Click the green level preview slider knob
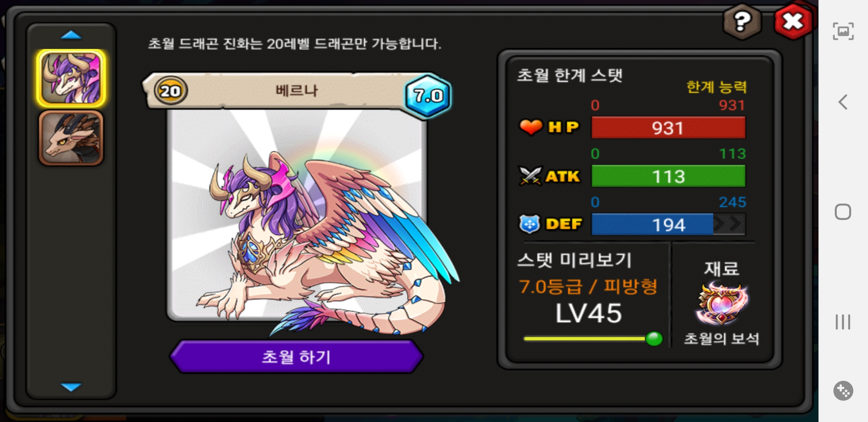The width and height of the screenshot is (868, 422). pyautogui.click(x=654, y=338)
